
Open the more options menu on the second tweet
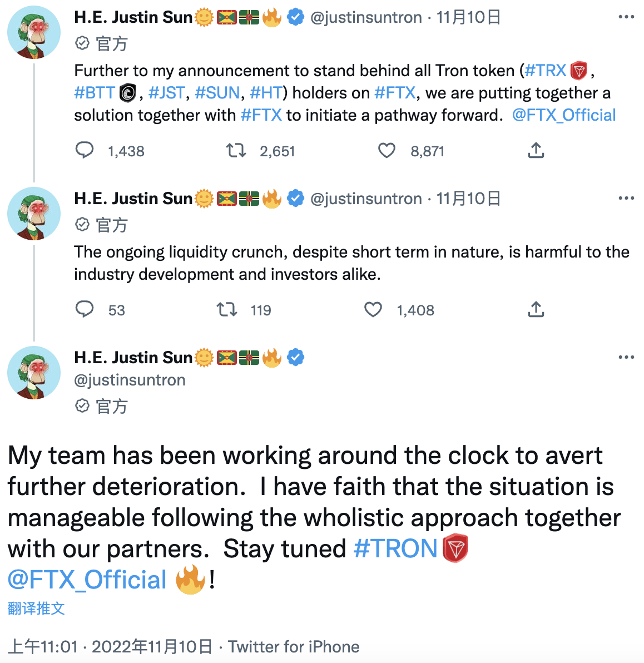tap(627, 198)
